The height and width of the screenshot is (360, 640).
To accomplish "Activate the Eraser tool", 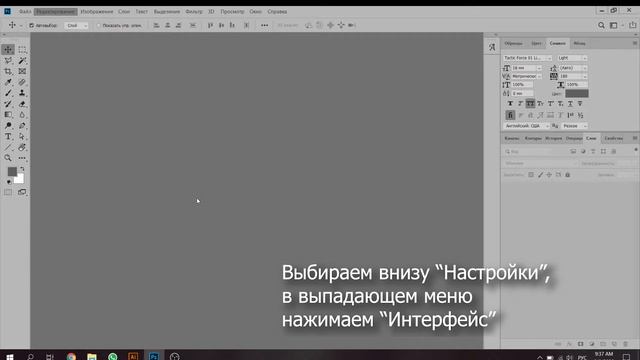I will click(x=22, y=104).
